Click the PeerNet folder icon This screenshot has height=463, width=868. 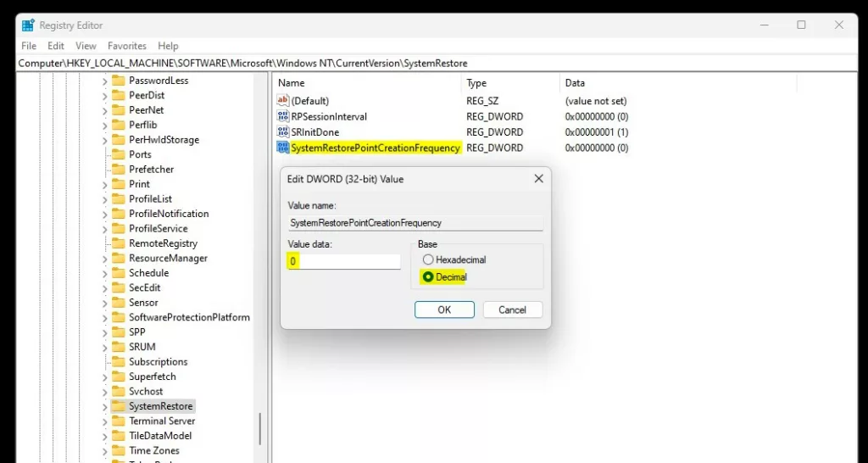[x=119, y=109]
